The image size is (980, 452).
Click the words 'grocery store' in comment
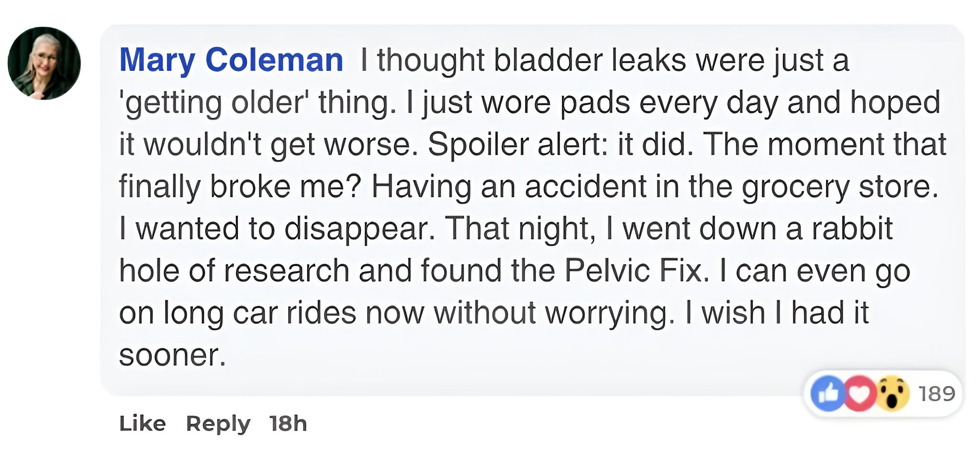coord(840,187)
